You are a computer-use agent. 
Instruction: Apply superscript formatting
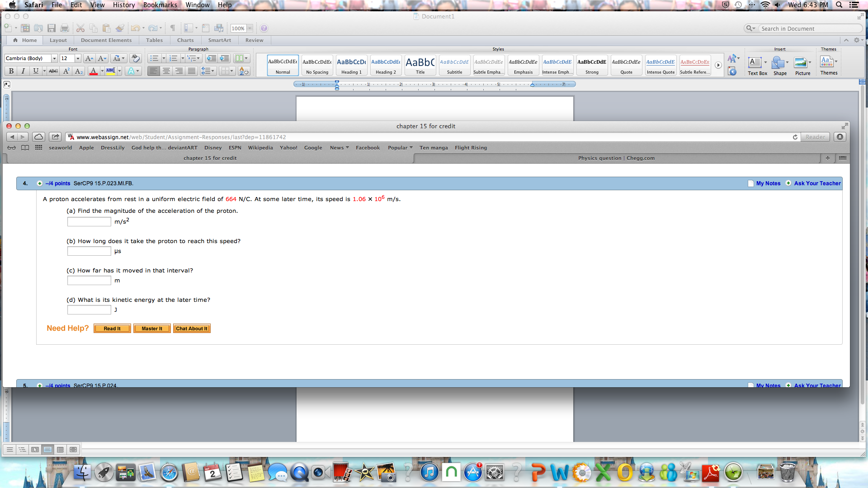pos(66,71)
